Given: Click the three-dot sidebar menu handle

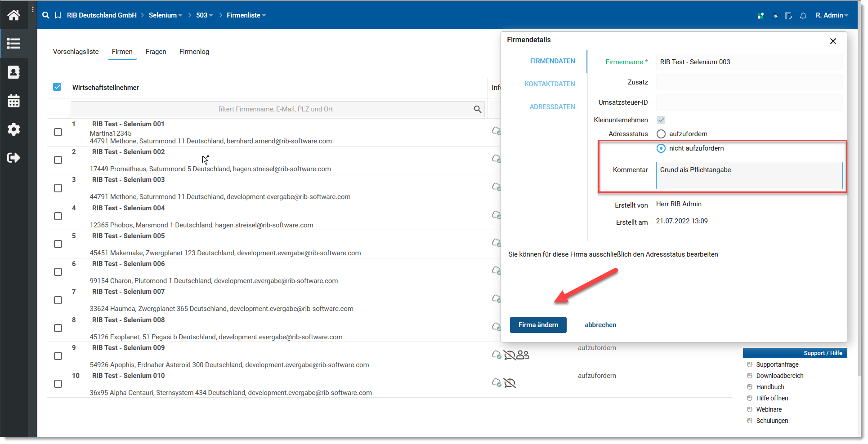Looking at the screenshot, I should click(33, 9).
